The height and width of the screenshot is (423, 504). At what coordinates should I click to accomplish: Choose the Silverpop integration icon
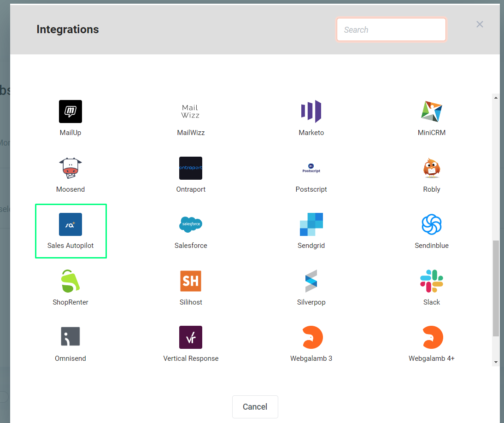click(x=311, y=281)
